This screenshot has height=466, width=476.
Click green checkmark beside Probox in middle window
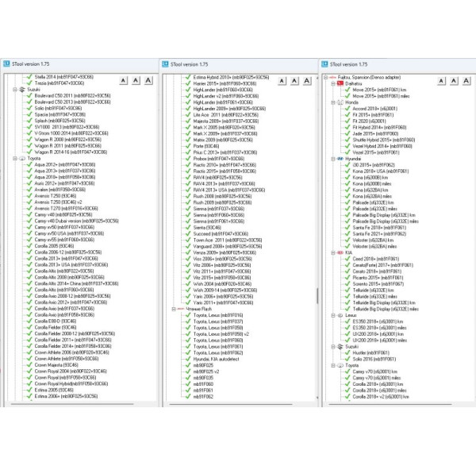(x=187, y=158)
